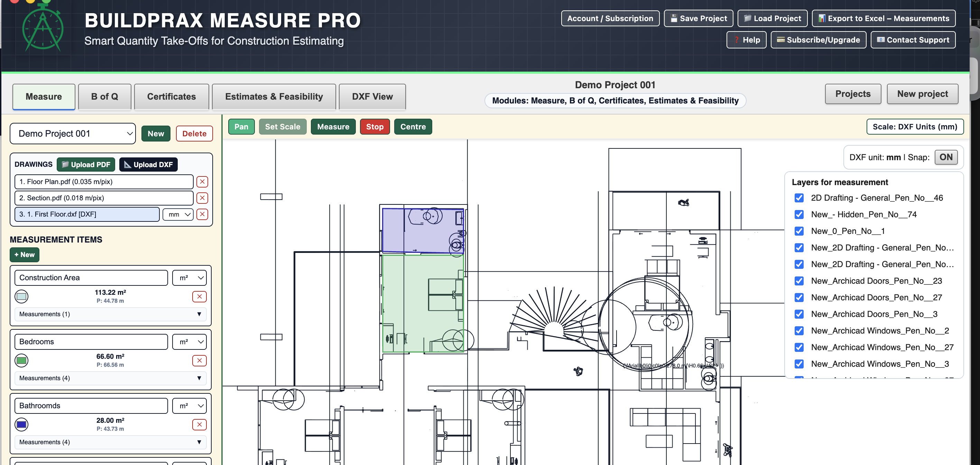Open the Construction Area light blue swatch
The width and height of the screenshot is (980, 465).
pos(21,297)
